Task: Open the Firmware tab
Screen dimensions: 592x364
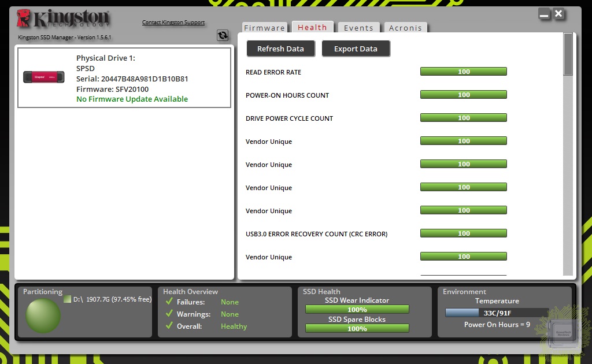Action: (264, 28)
